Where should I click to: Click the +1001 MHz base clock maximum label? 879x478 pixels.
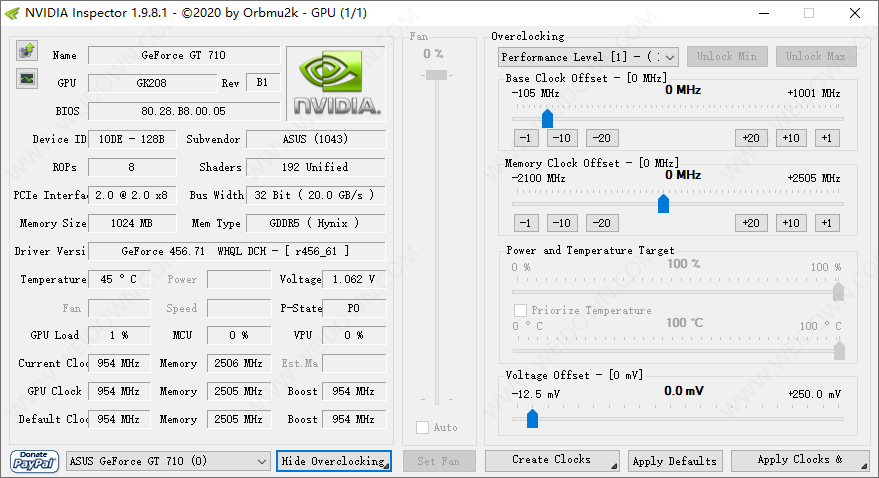[813, 93]
